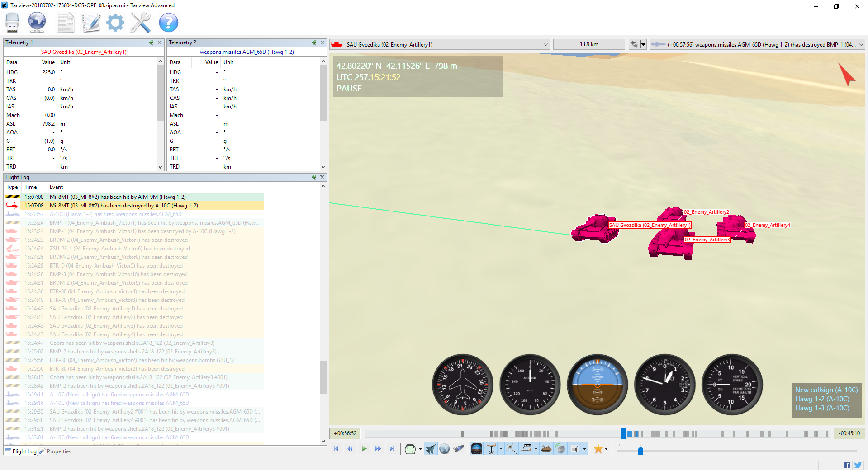
Task: Open the blue question mark help icon
Action: pyautogui.click(x=168, y=23)
